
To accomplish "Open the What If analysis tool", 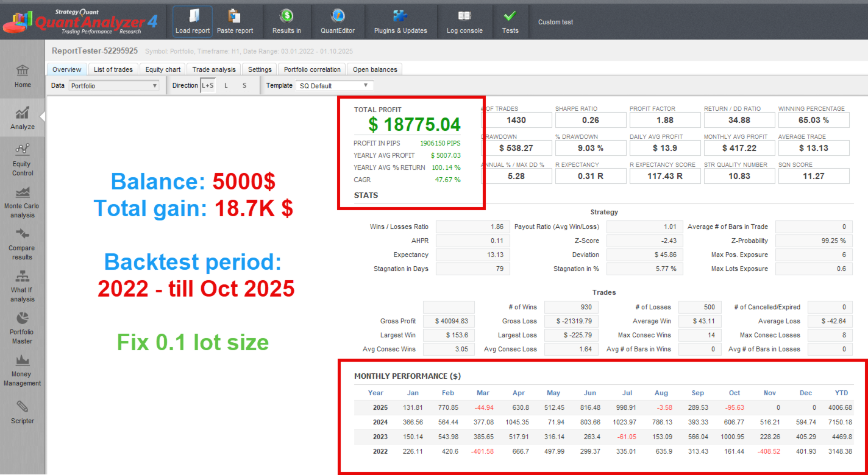I will tap(22, 284).
